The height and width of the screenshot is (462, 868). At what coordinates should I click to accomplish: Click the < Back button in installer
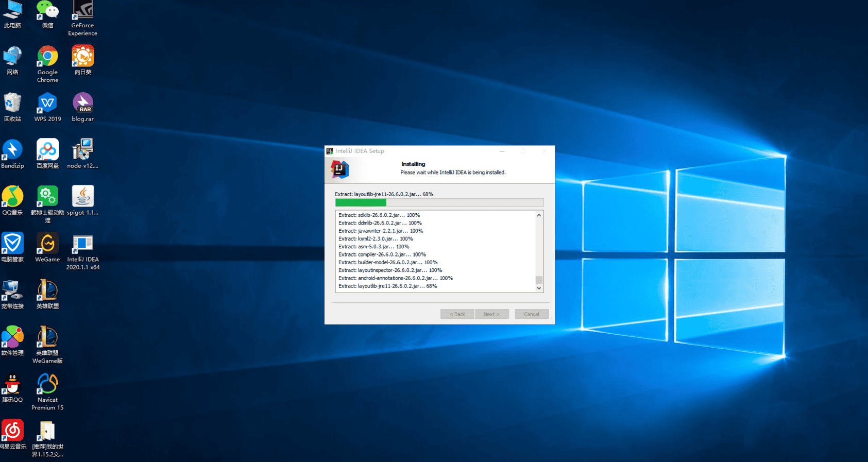(x=457, y=314)
